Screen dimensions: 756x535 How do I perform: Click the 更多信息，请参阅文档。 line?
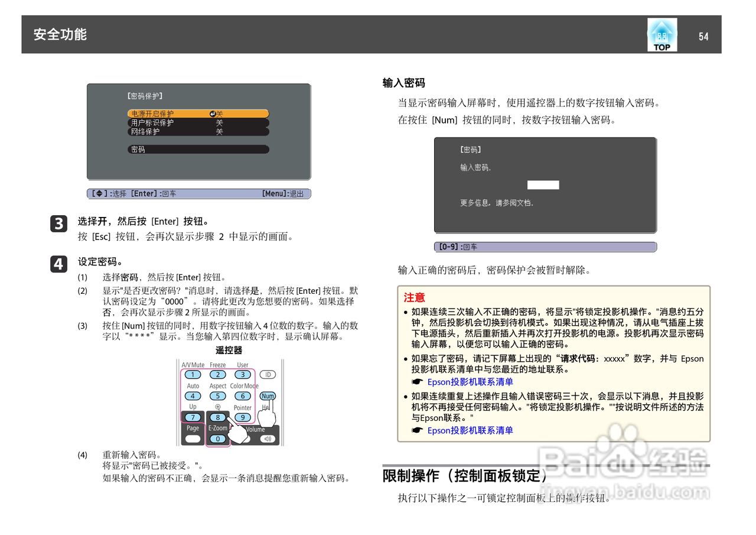pyautogui.click(x=497, y=203)
